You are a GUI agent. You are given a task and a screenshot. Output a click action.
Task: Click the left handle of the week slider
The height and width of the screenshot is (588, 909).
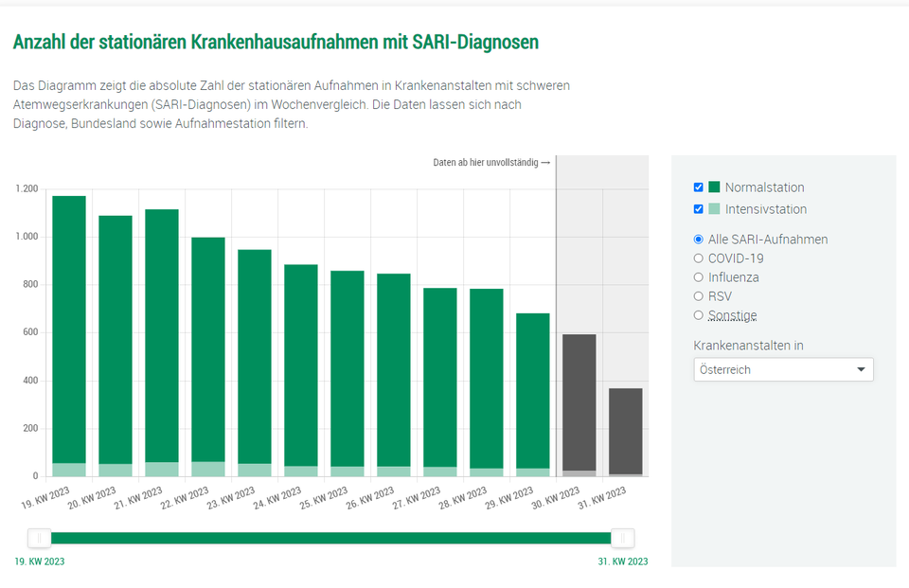pos(40,538)
